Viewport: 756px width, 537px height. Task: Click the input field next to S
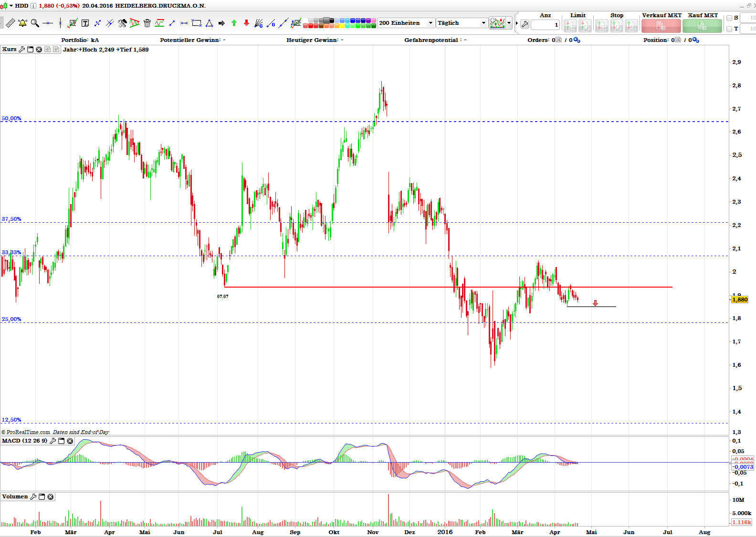(748, 18)
